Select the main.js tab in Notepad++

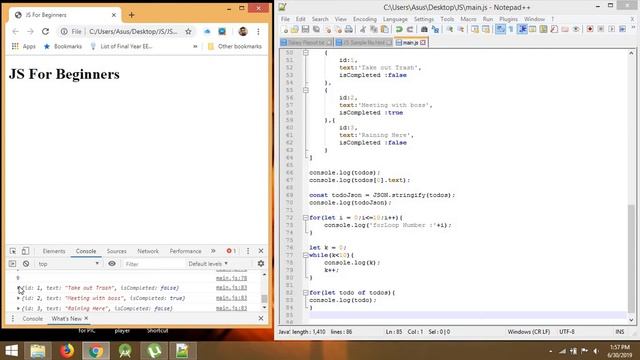(x=411, y=42)
